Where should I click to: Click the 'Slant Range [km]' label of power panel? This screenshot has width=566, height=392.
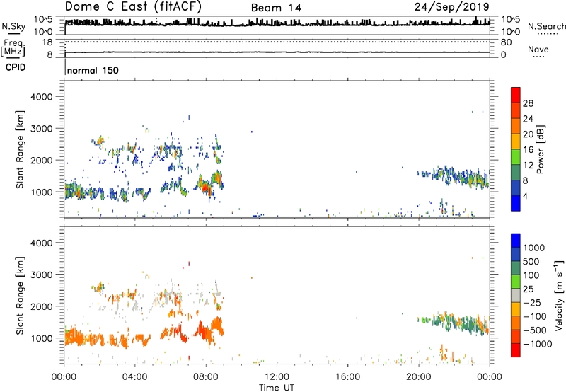20,149
